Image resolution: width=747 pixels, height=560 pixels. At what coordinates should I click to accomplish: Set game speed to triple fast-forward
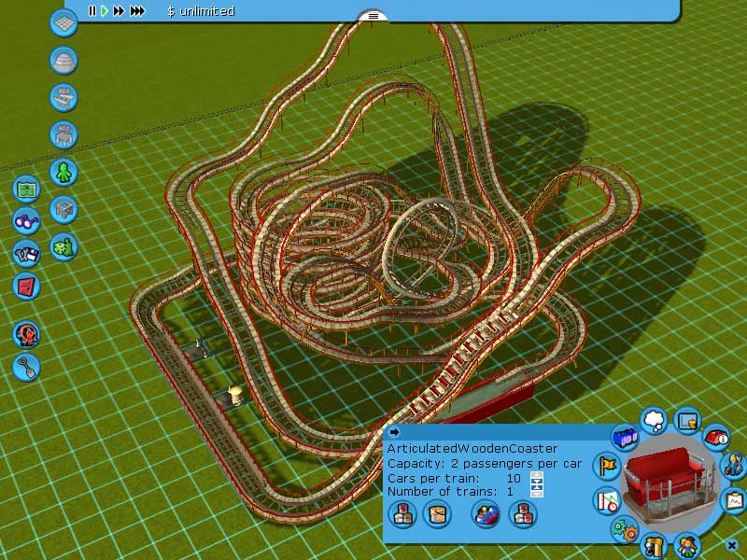[x=137, y=11]
